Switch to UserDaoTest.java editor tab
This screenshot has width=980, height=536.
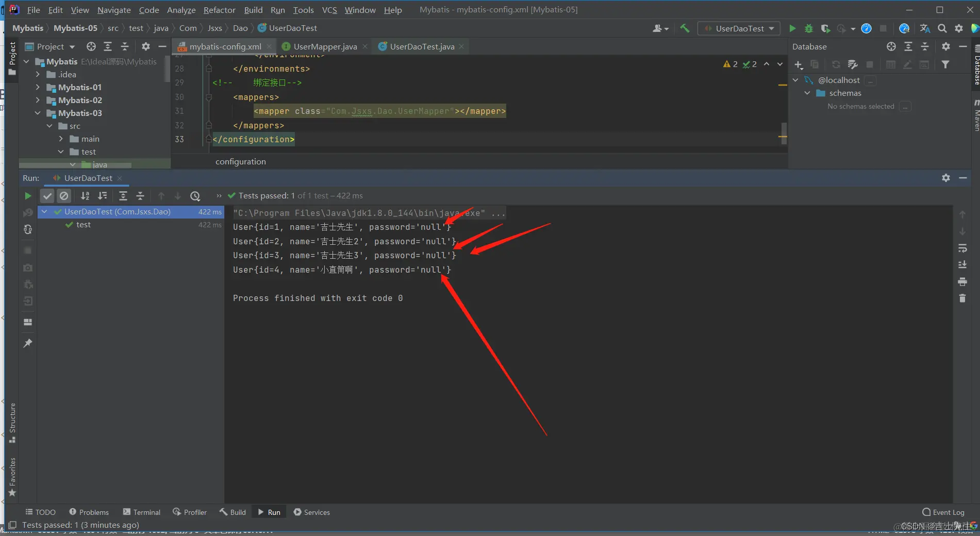(x=422, y=46)
